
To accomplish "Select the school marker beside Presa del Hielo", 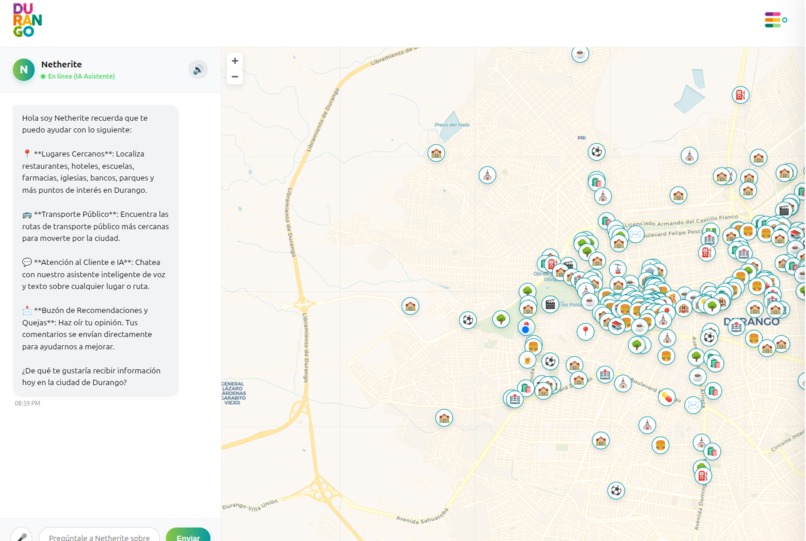I will 436,153.
